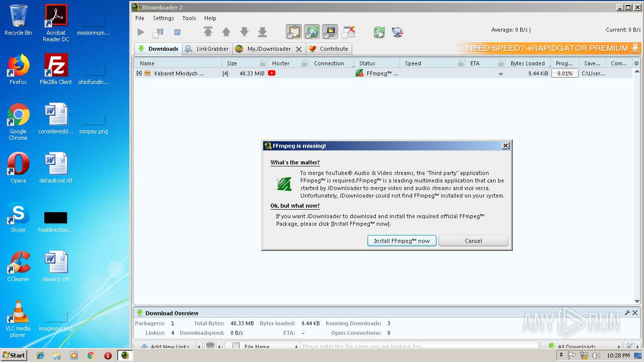The image size is (644, 362).
Task: Select the Skype desktop icon
Action: pos(18,217)
